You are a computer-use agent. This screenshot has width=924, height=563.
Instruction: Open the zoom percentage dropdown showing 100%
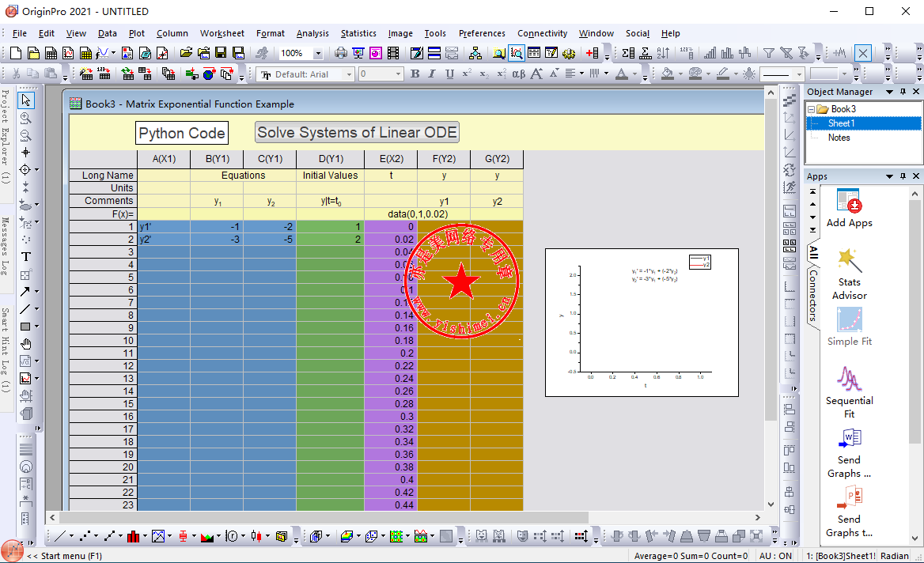[x=318, y=54]
